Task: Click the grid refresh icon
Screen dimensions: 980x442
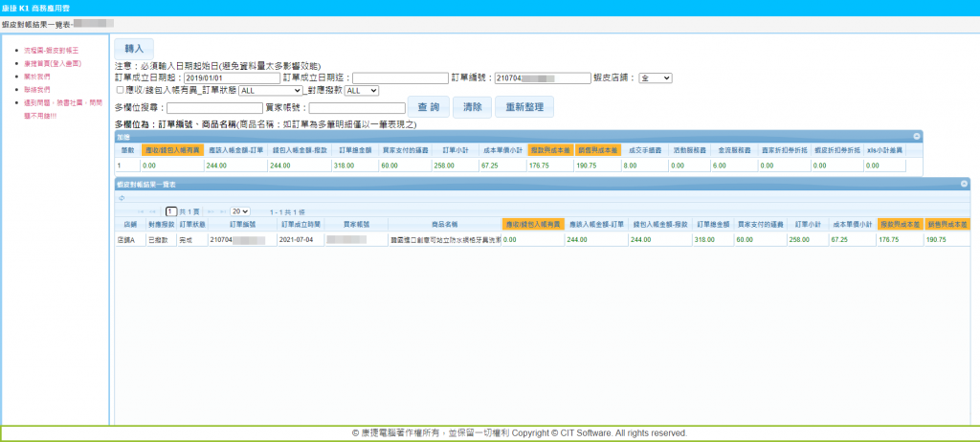Action: pos(122,198)
